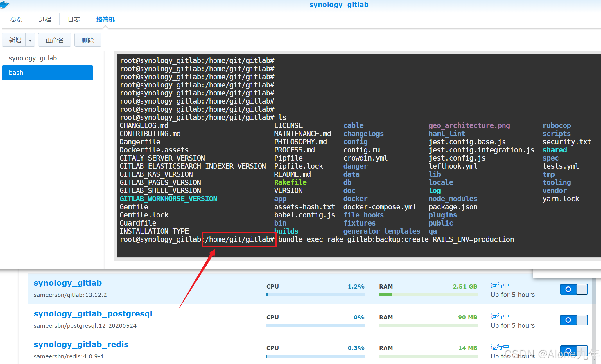Open synology_gitlab_postgresql container link
This screenshot has height=364, width=601.
[93, 313]
